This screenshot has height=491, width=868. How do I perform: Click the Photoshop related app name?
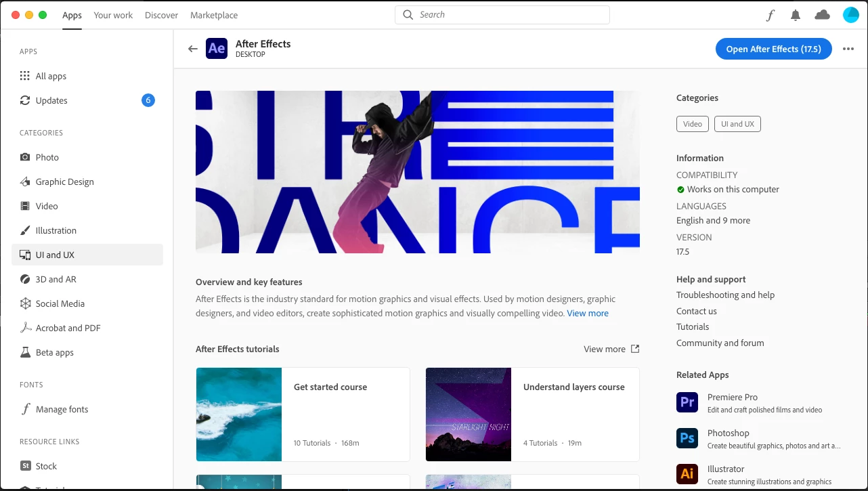tap(729, 433)
